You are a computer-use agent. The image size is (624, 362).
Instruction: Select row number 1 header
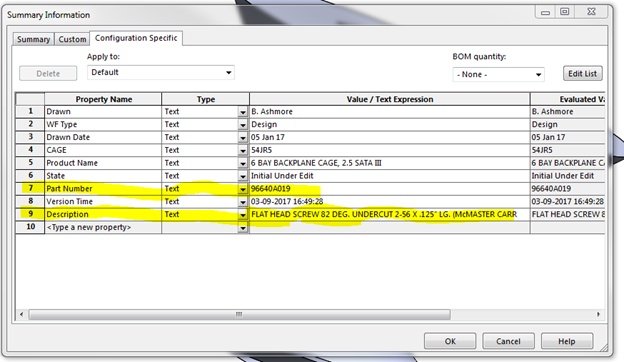(30, 111)
